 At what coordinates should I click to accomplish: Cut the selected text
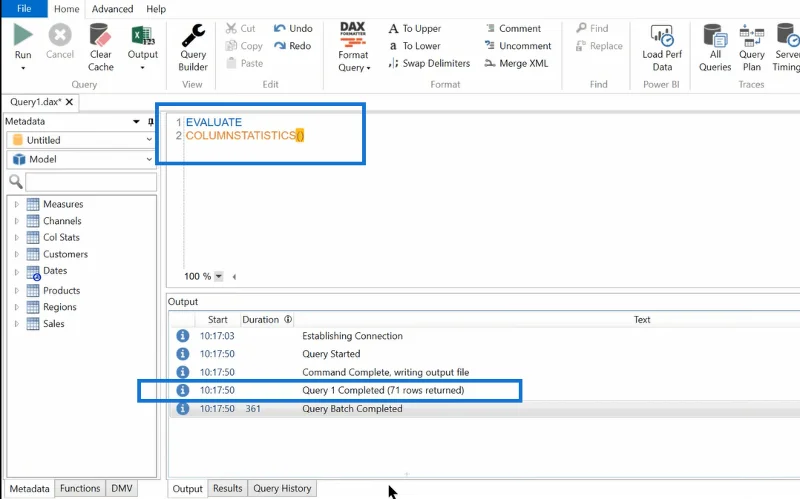[x=240, y=29]
